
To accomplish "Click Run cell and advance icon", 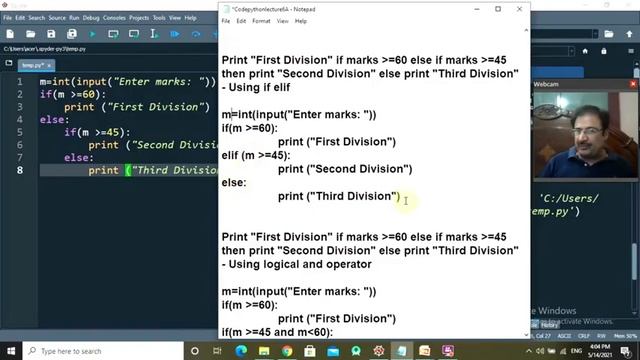I will 134,34.
